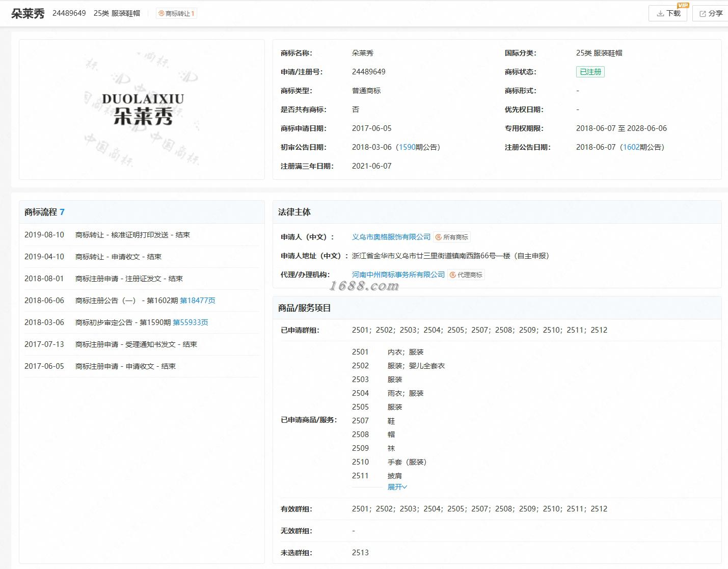Click the 商品/服务项目 section heading

(x=305, y=308)
